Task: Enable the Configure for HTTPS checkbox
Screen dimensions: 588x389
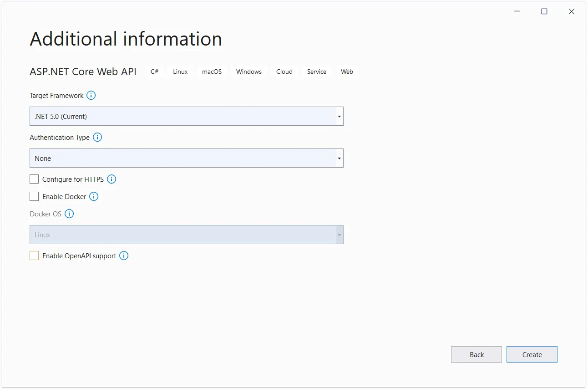Action: point(34,179)
